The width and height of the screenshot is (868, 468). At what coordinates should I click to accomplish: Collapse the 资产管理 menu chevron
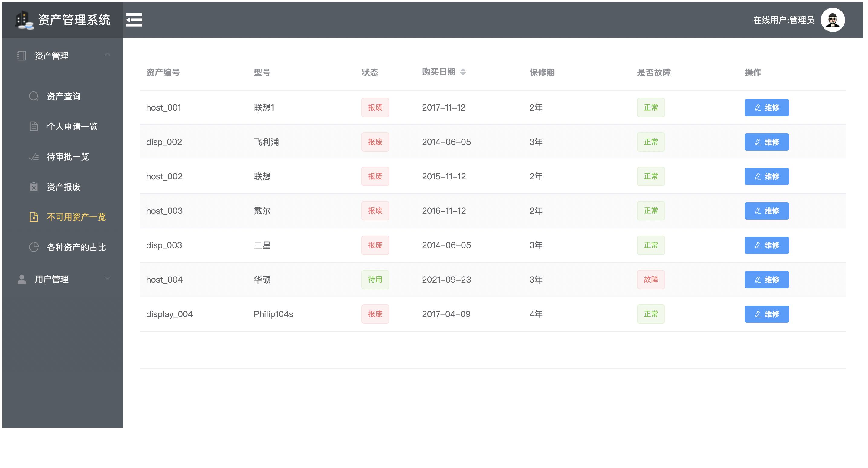coord(108,55)
